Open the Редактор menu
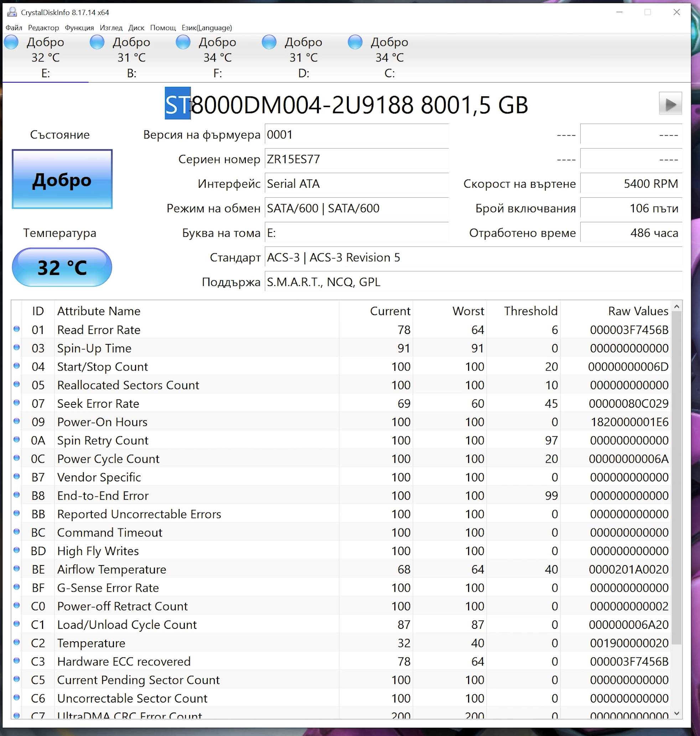Viewport: 700px width, 736px height. 43,28
